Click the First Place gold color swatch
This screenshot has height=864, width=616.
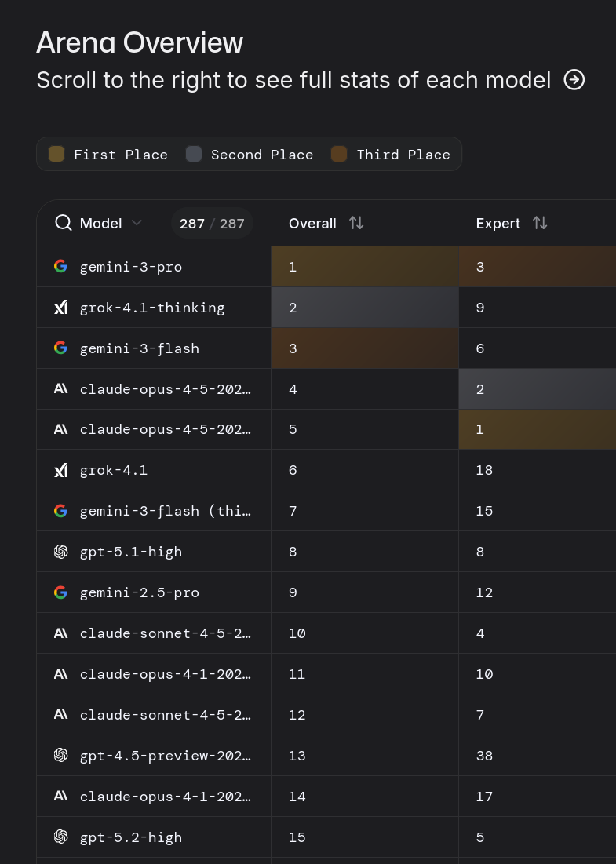point(56,154)
